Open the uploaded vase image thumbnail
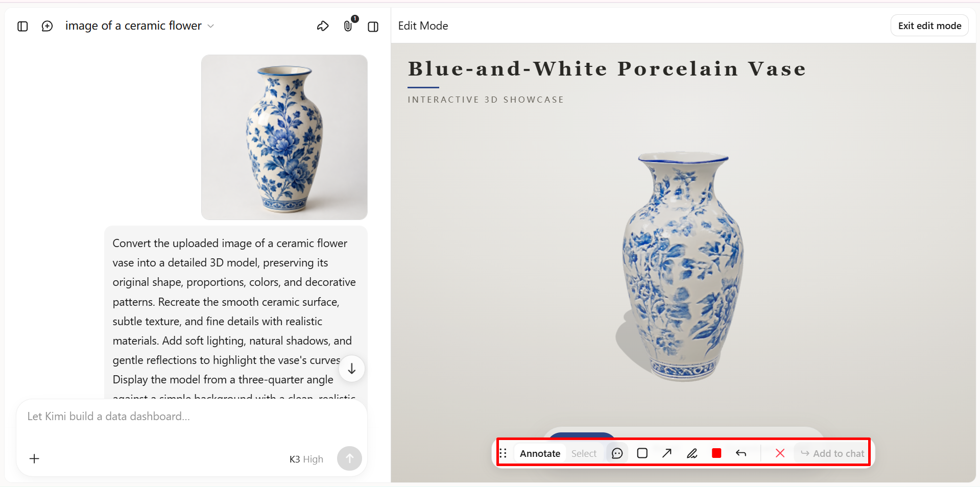The width and height of the screenshot is (980, 487). click(x=284, y=137)
